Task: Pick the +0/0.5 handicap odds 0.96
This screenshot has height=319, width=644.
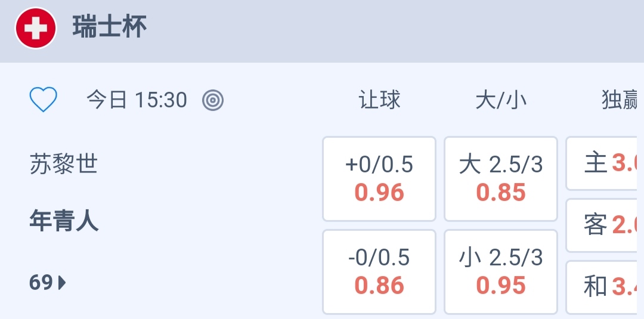Action: click(379, 179)
